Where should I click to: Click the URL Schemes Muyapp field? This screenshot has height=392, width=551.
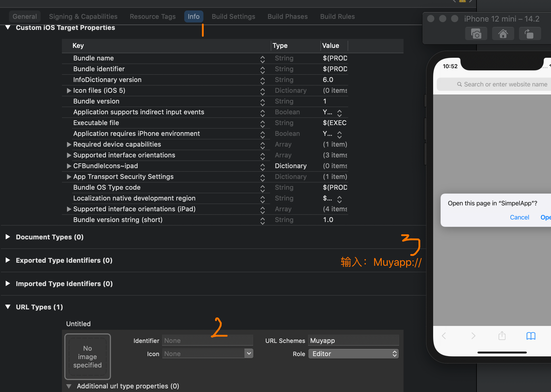353,341
